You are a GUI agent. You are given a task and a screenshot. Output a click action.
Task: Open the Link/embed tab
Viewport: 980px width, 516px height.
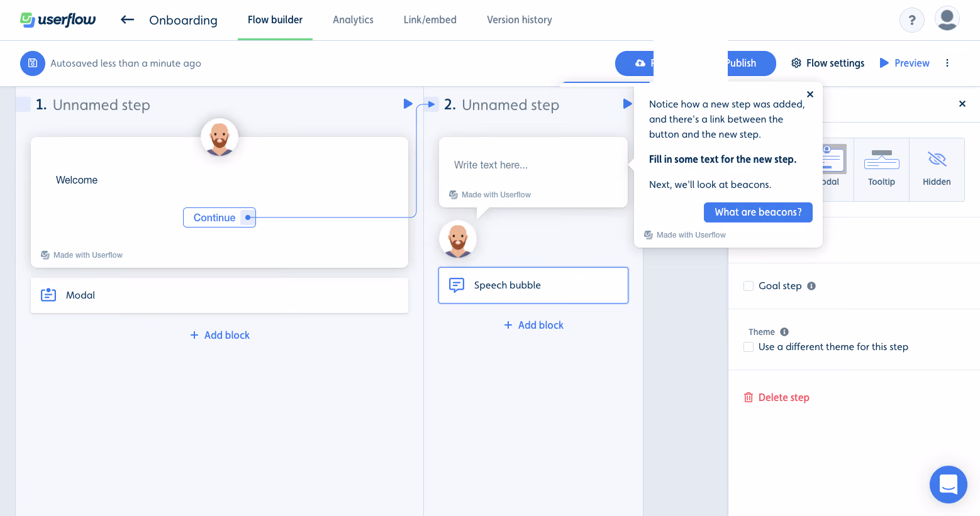430,20
